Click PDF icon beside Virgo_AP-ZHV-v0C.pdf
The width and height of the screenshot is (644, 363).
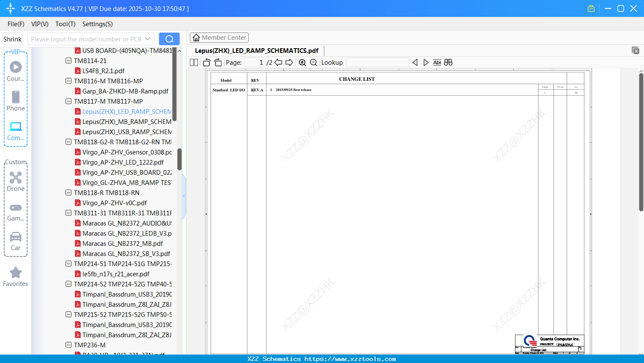(78, 203)
